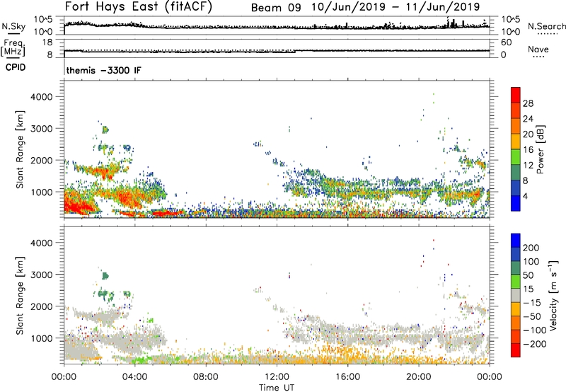Viewport: 566px width, 392px height.
Task: Click the '200' velocity colorbar value
Action: [531, 248]
